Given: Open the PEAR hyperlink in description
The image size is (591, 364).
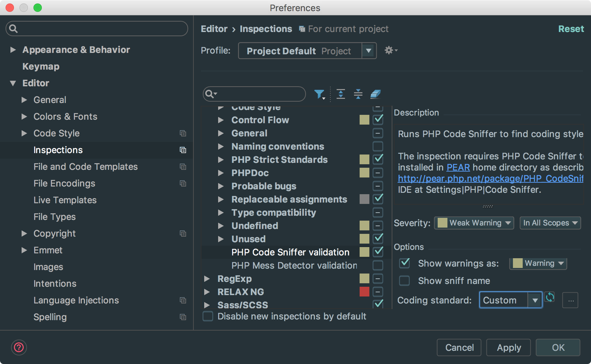Looking at the screenshot, I should coord(458,167).
